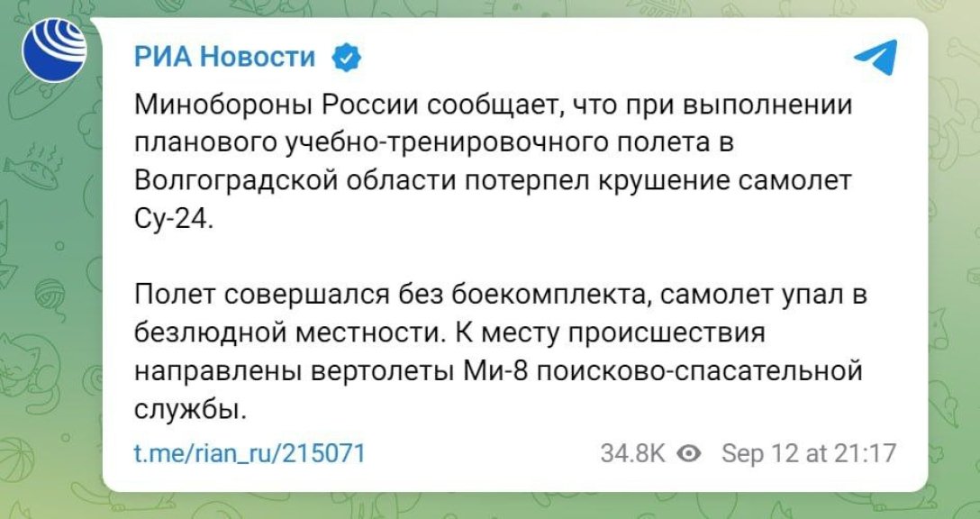This screenshot has width=980, height=519.
Task: Open the t.me/rian_ru/215071 link
Action: pos(249,452)
